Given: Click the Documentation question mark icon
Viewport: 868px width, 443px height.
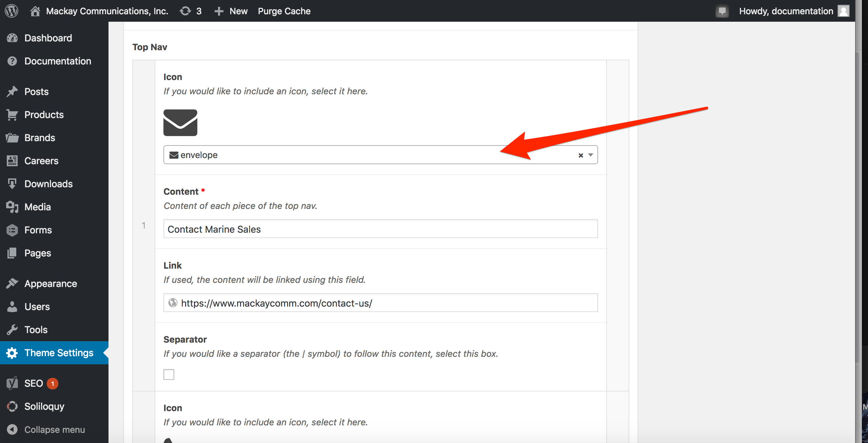Looking at the screenshot, I should (x=12, y=61).
